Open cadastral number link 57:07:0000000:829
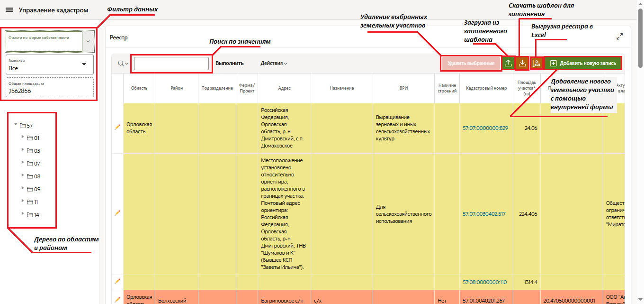Image resolution: width=644 pixels, height=304 pixels. click(x=485, y=128)
